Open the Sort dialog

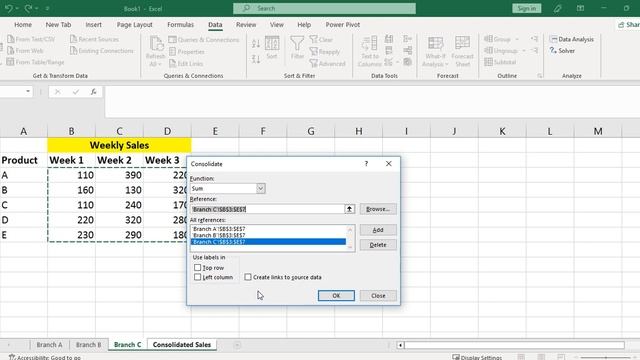click(x=272, y=48)
